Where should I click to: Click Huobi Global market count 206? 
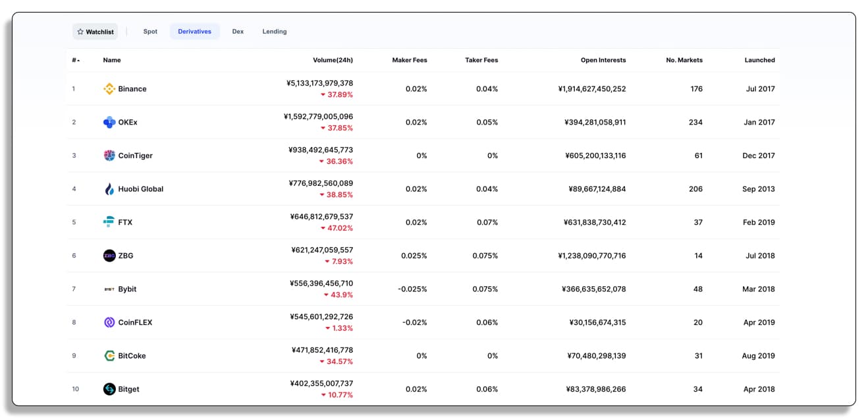[x=695, y=189]
